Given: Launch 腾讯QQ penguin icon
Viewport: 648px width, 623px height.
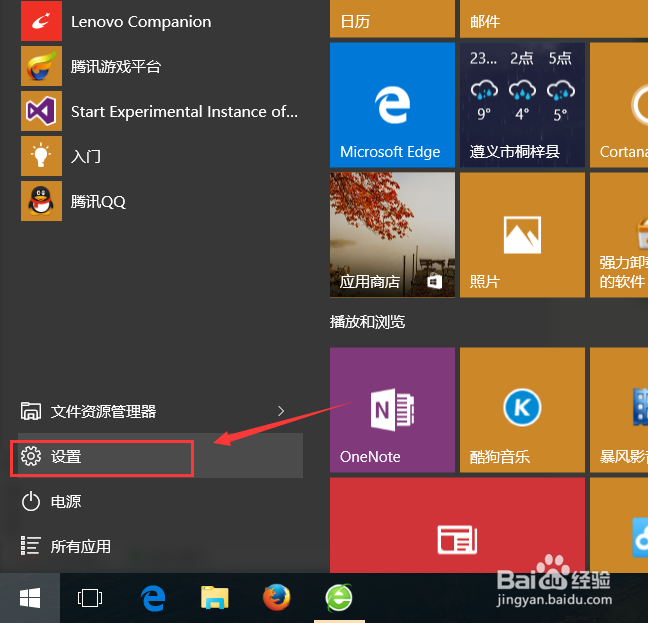Looking at the screenshot, I should pos(41,201).
